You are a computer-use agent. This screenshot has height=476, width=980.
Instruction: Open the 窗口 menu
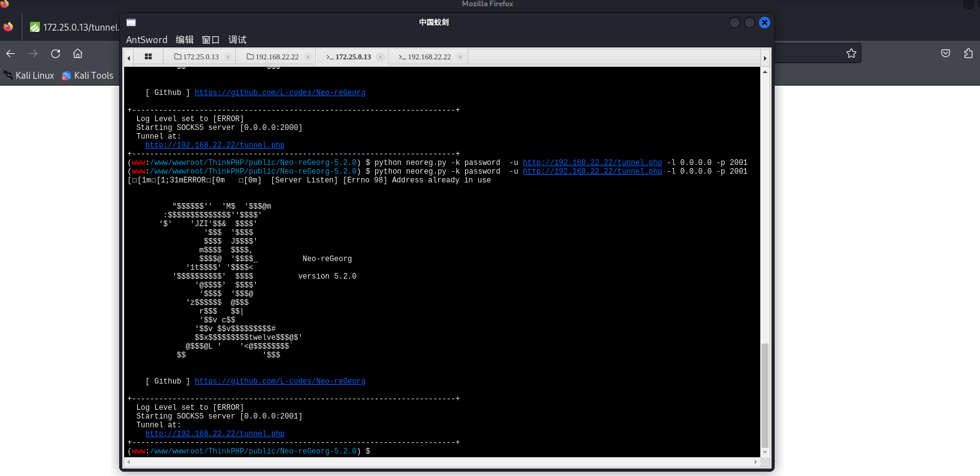tap(211, 40)
